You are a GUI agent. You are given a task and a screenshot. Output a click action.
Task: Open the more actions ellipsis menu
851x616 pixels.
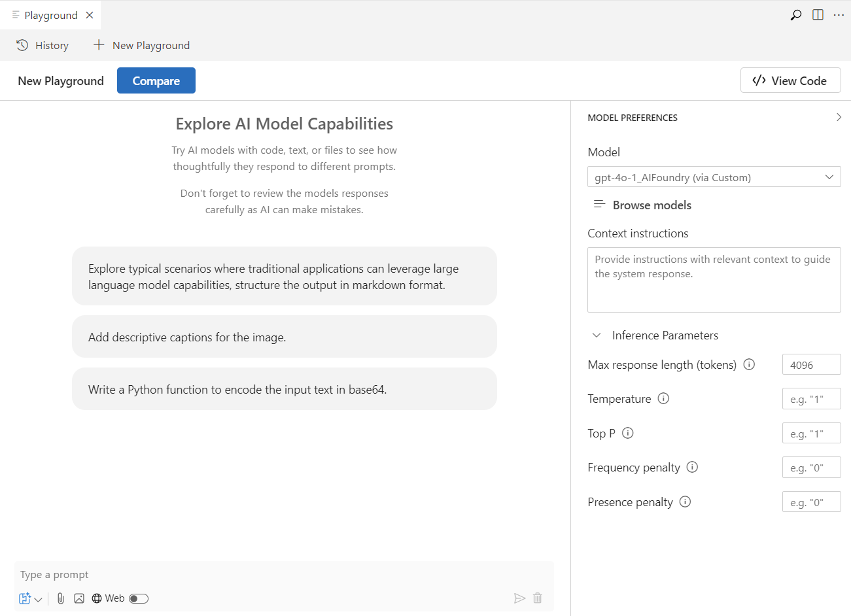coord(839,15)
